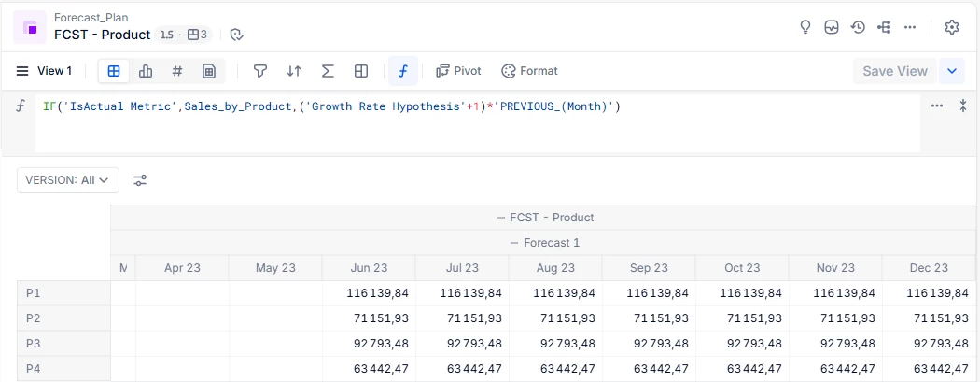Viewport: 980px width, 382px height.
Task: Click the filter funnel icon
Action: pyautogui.click(x=260, y=71)
